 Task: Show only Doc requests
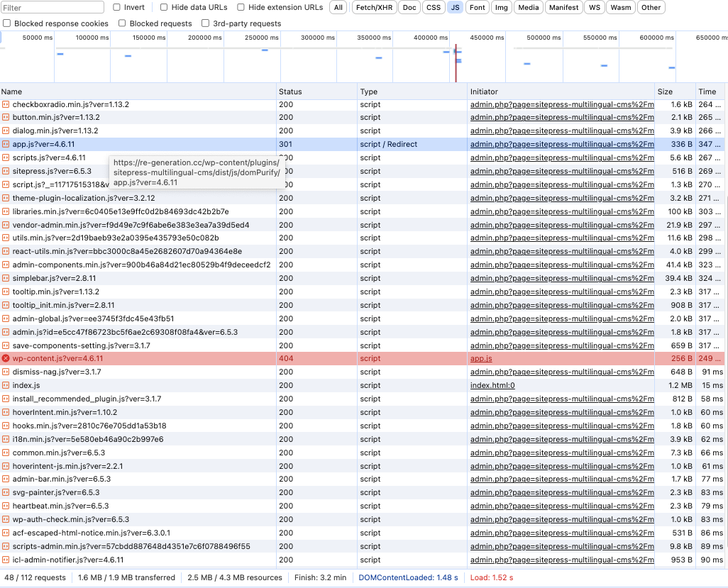click(x=409, y=7)
